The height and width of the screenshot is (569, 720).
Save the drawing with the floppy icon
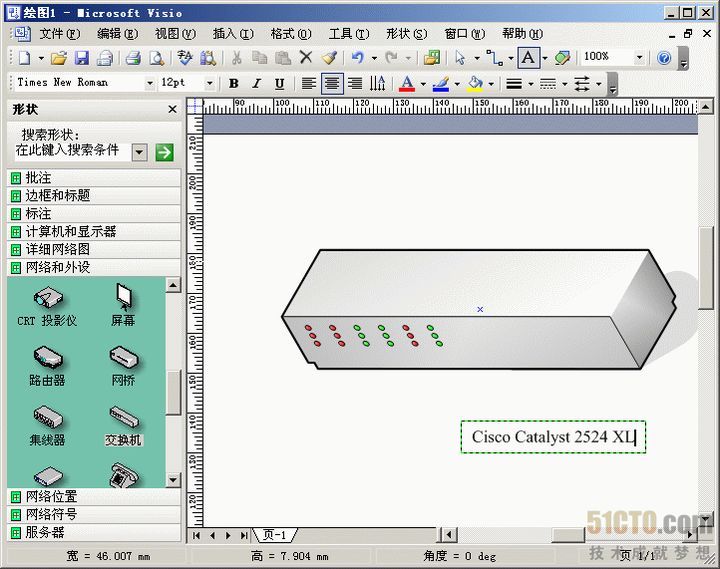tap(82, 58)
